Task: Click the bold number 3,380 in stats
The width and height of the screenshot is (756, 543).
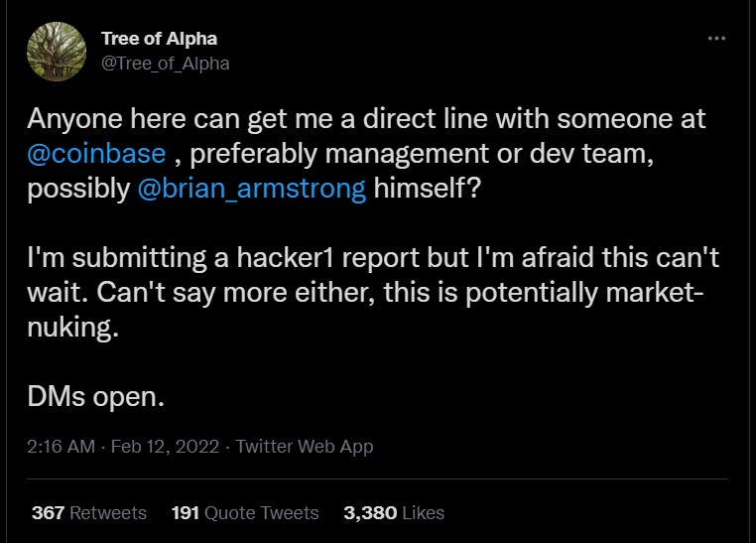Action: (x=370, y=513)
